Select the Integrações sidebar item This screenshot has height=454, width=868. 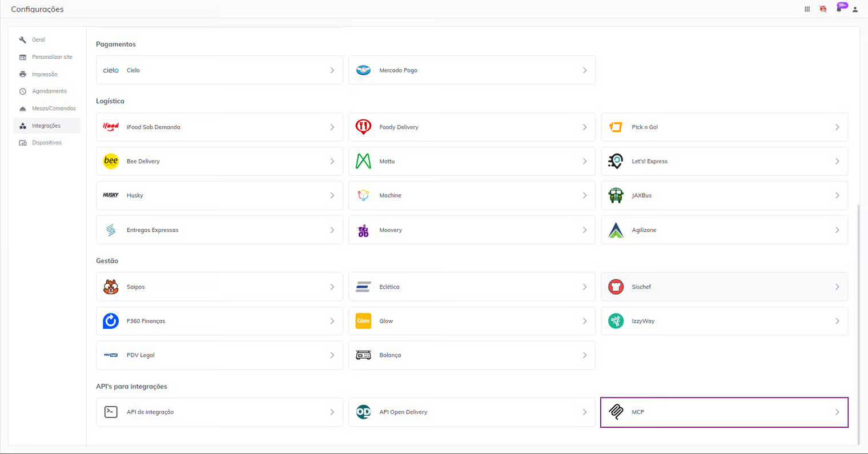47,126
